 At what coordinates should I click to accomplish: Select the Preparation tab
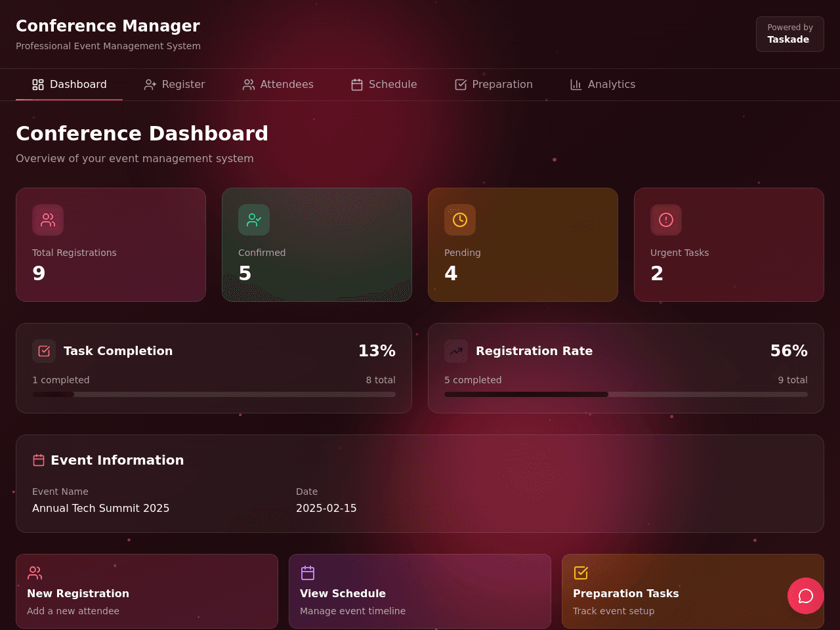coord(493,85)
